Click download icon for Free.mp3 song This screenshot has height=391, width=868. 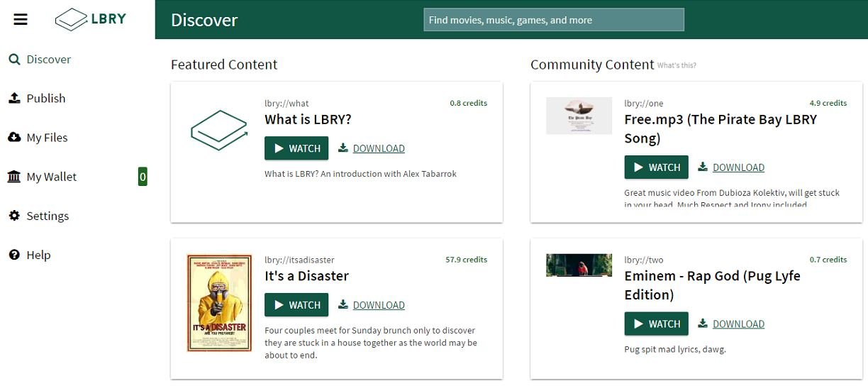pyautogui.click(x=703, y=167)
